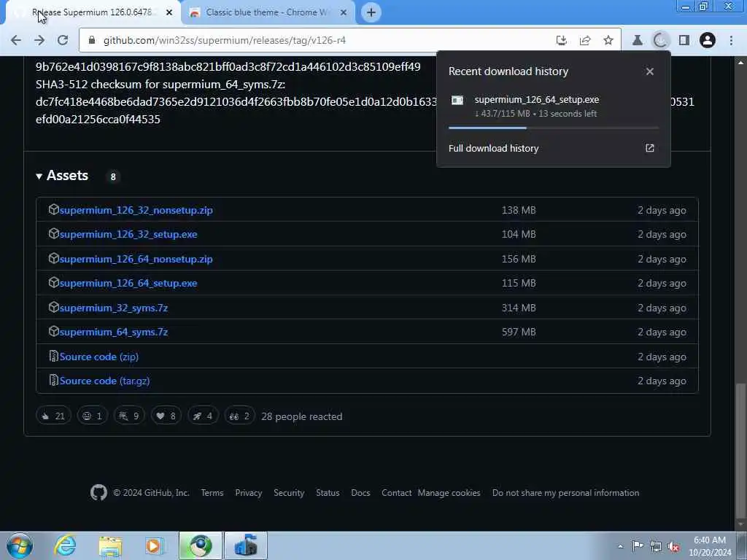
Task: Download supermium_126_64_nonsetup.zip
Action: 136,259
